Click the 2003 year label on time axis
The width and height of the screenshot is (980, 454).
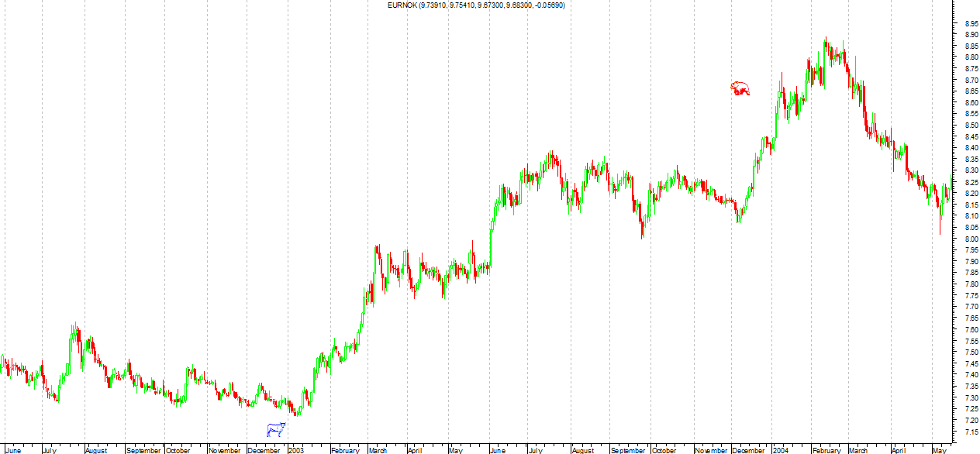296,449
